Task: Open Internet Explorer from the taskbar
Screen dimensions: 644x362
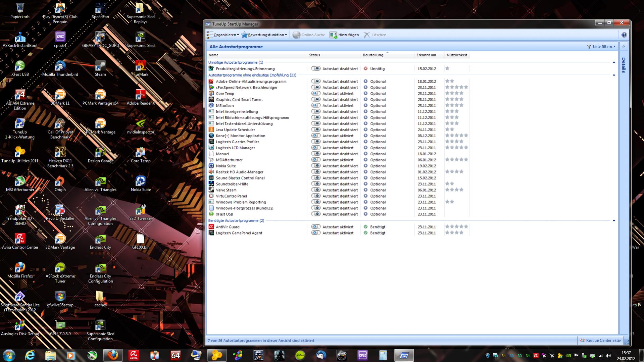Action: click(30, 355)
